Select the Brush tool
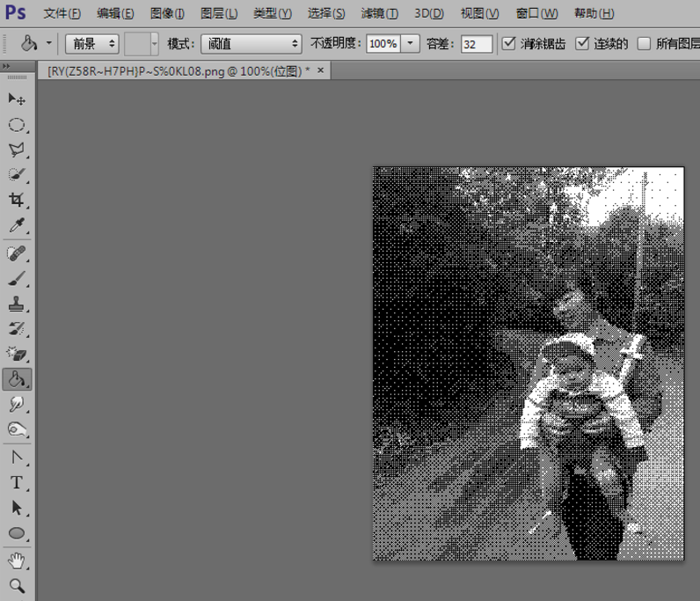The width and height of the screenshot is (700, 601). [17, 279]
